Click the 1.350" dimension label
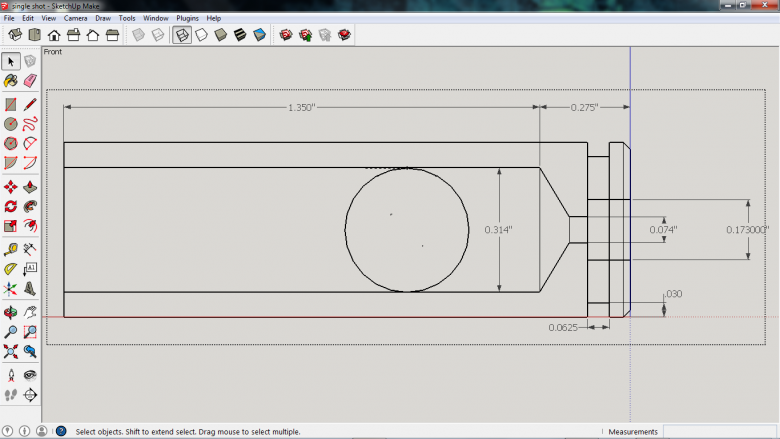780x439 pixels. [302, 107]
